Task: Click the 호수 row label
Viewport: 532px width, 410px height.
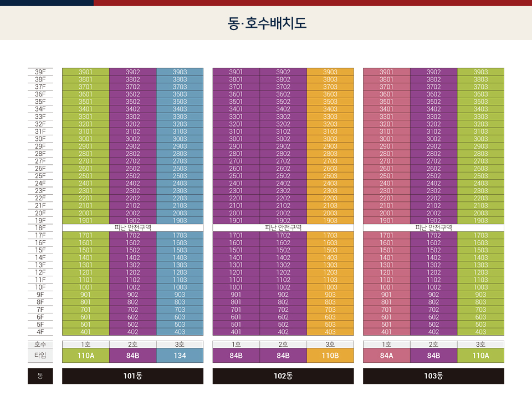Action: 40,344
